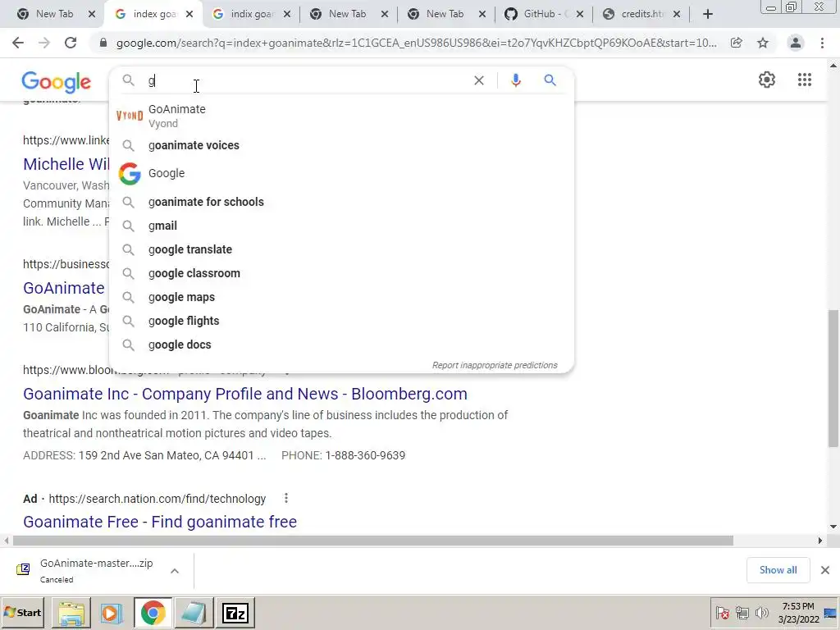Expand GoAnimate-master zip download options
Screen dimensions: 840x630
[x=175, y=571]
